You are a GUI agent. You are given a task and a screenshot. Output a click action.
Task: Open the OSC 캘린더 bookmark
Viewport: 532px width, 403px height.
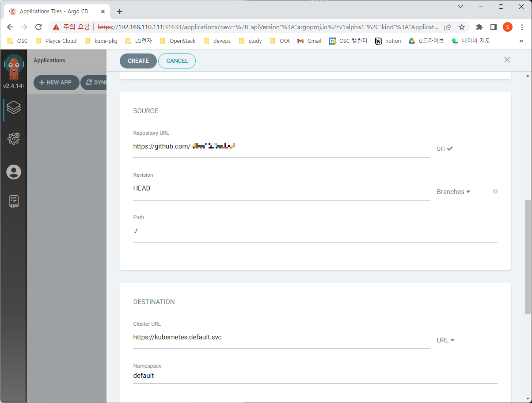click(x=348, y=41)
